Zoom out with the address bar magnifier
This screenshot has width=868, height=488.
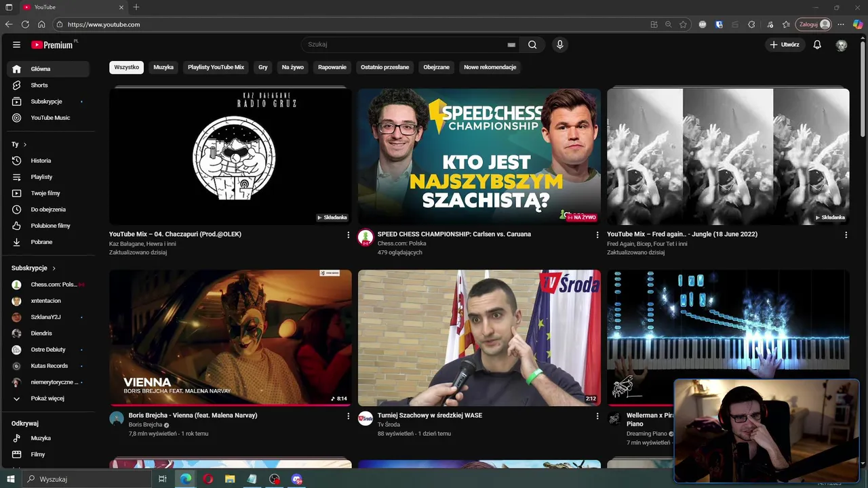click(x=668, y=24)
